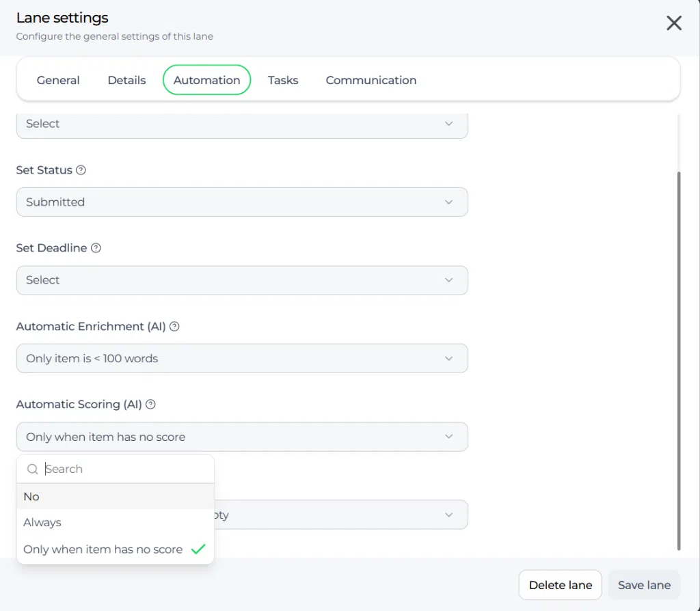The height and width of the screenshot is (611, 700).
Task: Expand the Set Status dropdown showing Submitted
Action: [242, 202]
